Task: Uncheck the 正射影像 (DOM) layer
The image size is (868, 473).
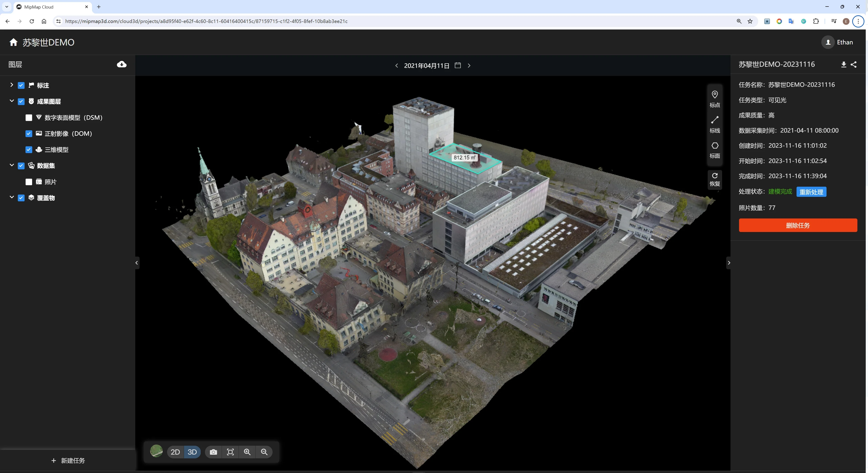Action: click(x=29, y=133)
